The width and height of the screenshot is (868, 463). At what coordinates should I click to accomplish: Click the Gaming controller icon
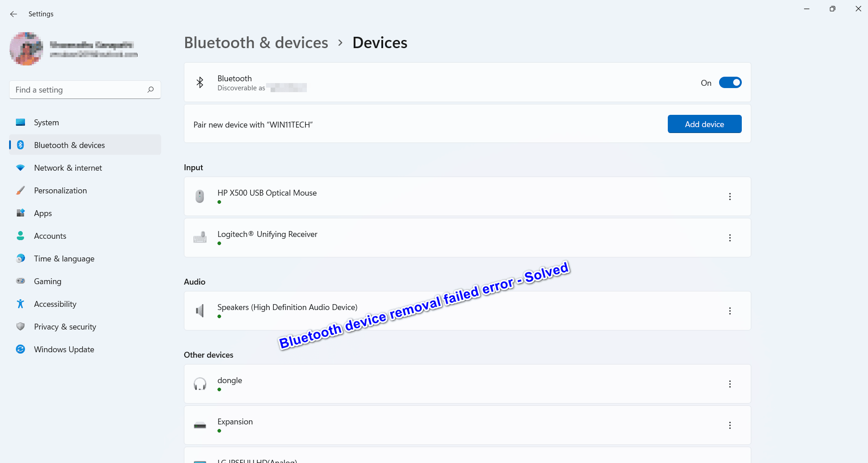coord(20,281)
